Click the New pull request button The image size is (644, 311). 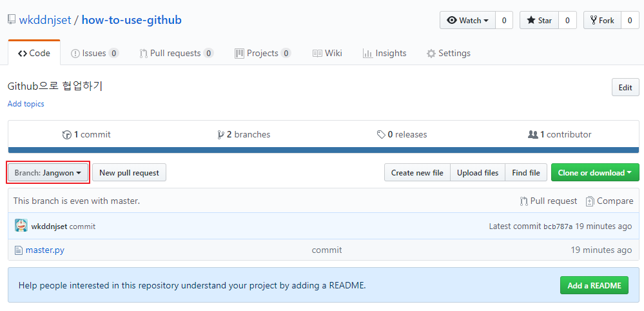click(x=129, y=172)
